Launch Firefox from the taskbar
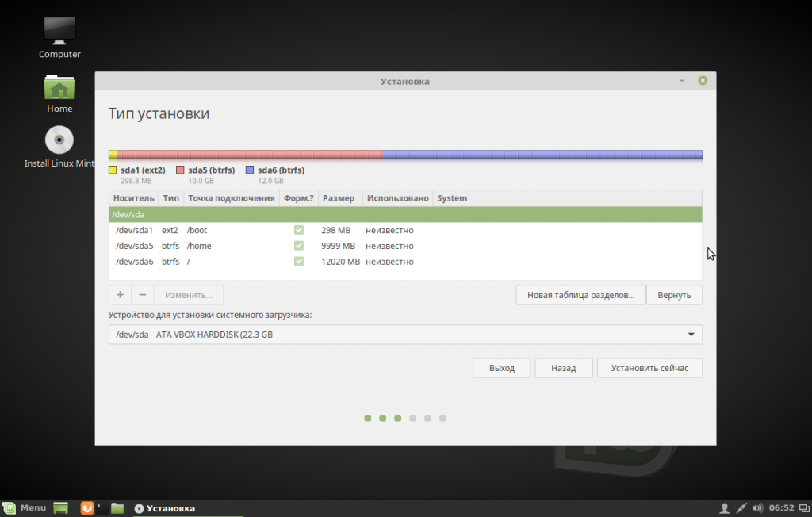Viewport: 812px width, 517px height. pos(86,507)
